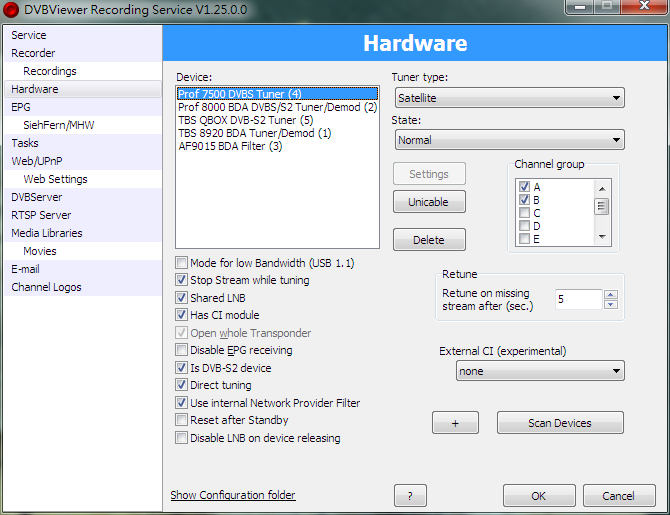Minimize the DVBViewer Recording Service window
Viewport: 670px width, 515px height.
(579, 7)
